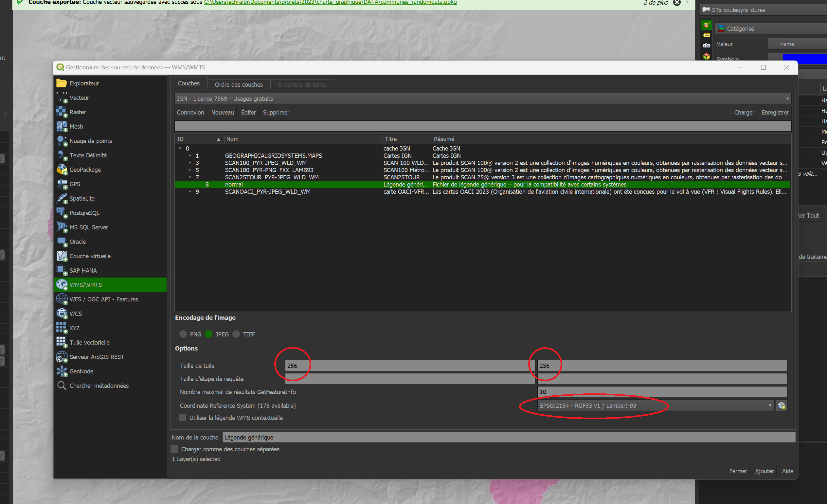Select the GeoNode source icon
The width and height of the screenshot is (827, 504).
pyautogui.click(x=62, y=371)
